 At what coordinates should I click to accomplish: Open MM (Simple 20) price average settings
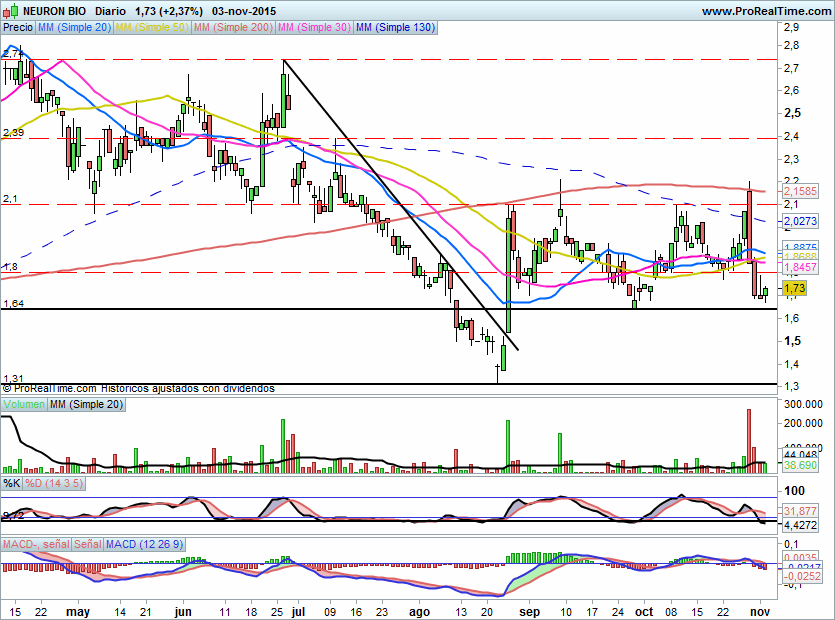(x=75, y=27)
